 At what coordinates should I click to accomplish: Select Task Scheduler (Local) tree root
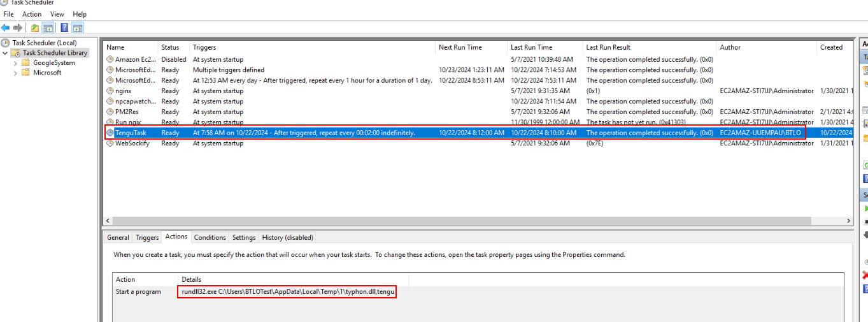[45, 43]
